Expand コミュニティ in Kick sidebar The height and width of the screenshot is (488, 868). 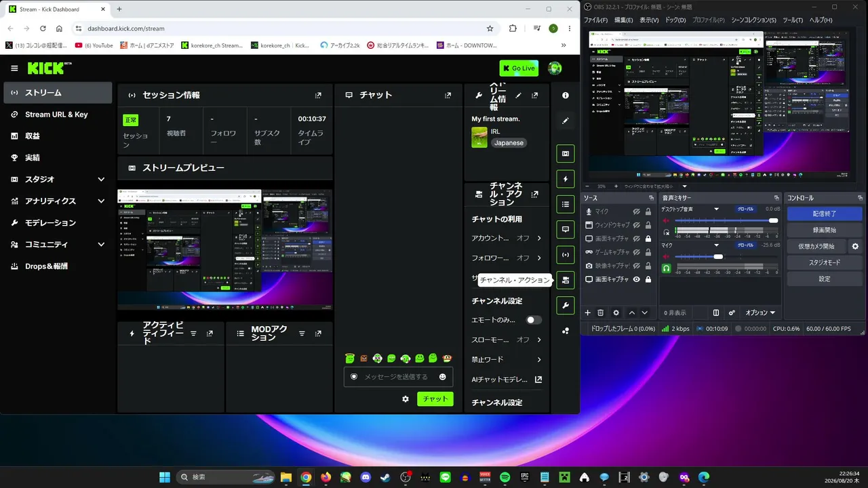pyautogui.click(x=101, y=245)
